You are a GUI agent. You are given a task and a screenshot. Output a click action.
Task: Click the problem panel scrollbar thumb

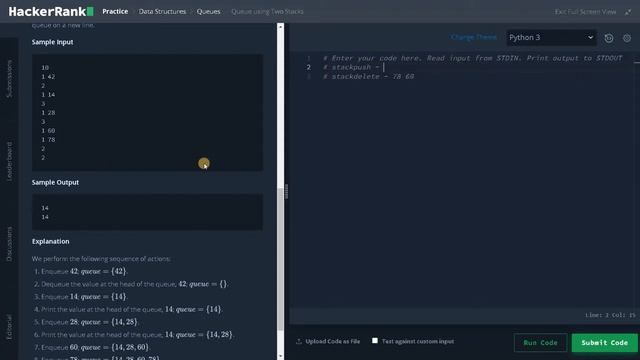pyautogui.click(x=280, y=259)
